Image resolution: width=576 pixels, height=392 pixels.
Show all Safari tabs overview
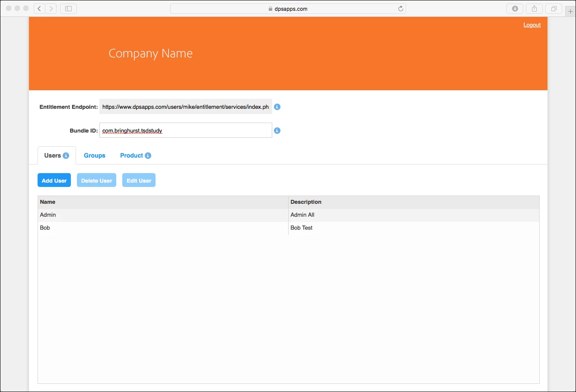554,9
